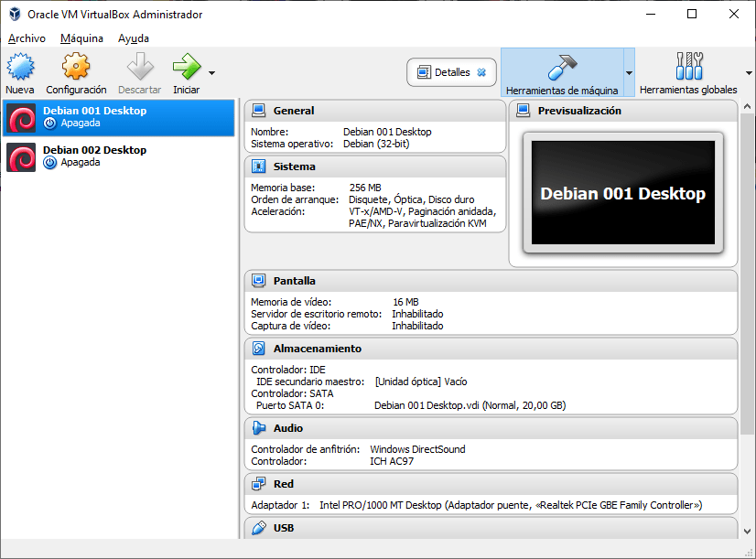The width and height of the screenshot is (756, 559).
Task: Open the Ayuda menu
Action: point(134,38)
